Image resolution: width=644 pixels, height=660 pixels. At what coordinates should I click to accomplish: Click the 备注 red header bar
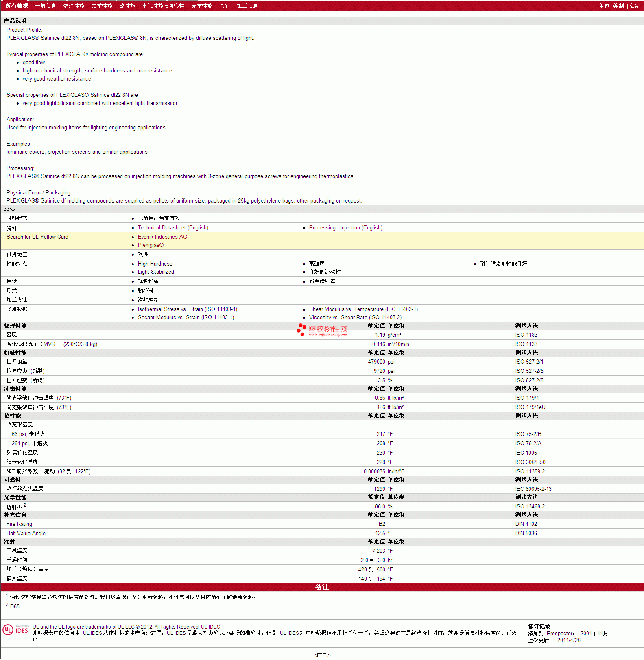coord(322,587)
